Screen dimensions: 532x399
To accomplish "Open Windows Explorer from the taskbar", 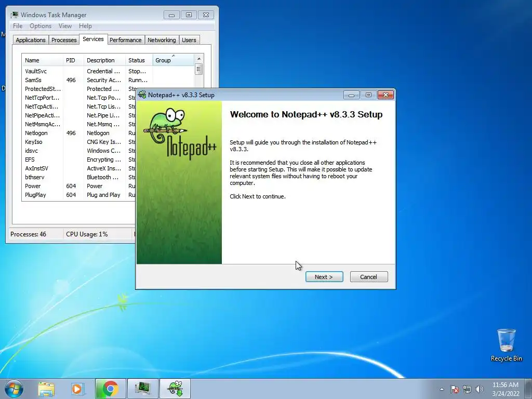I will 46,389.
